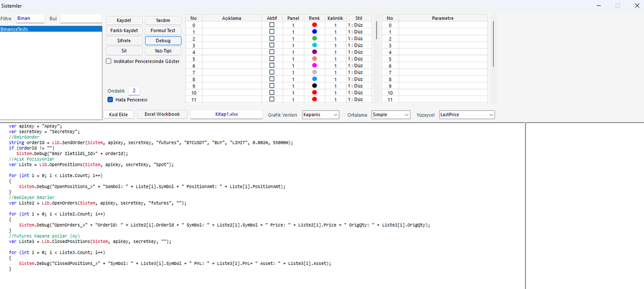Enable Aktif checkbox in row 0

click(x=272, y=25)
